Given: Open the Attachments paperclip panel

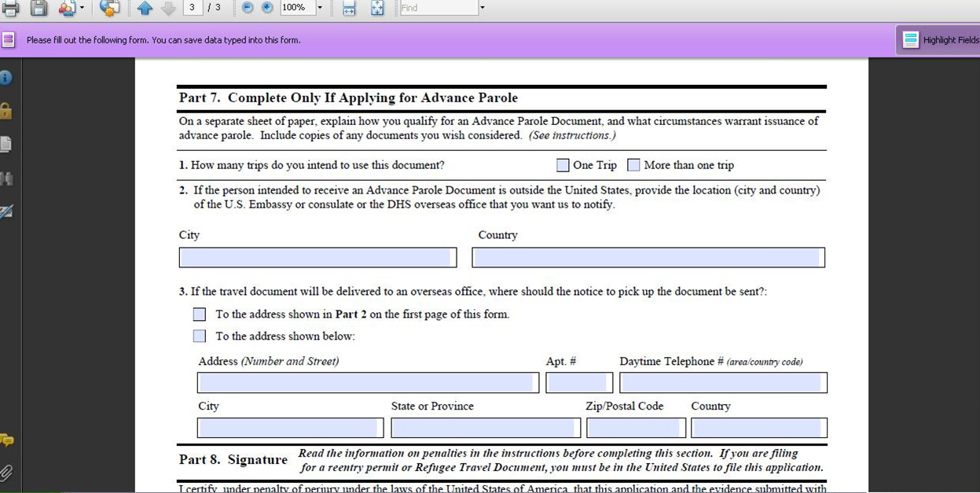Looking at the screenshot, I should tap(6, 473).
